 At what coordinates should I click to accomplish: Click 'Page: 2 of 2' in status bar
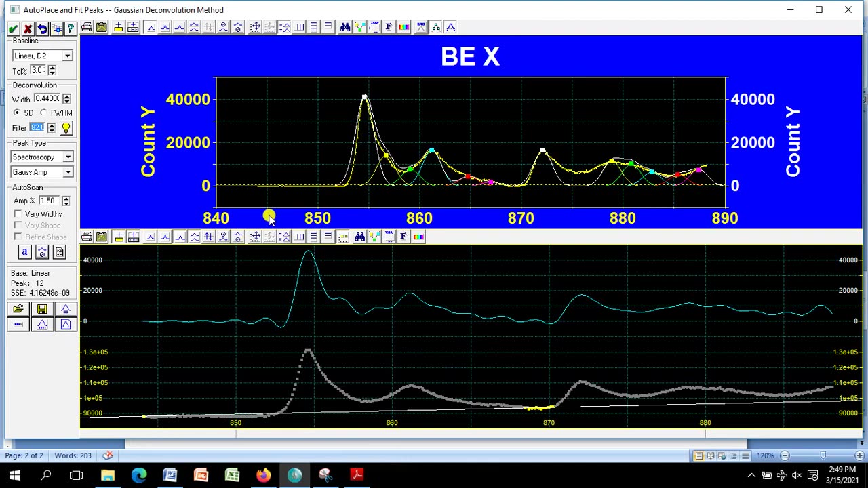click(x=24, y=455)
